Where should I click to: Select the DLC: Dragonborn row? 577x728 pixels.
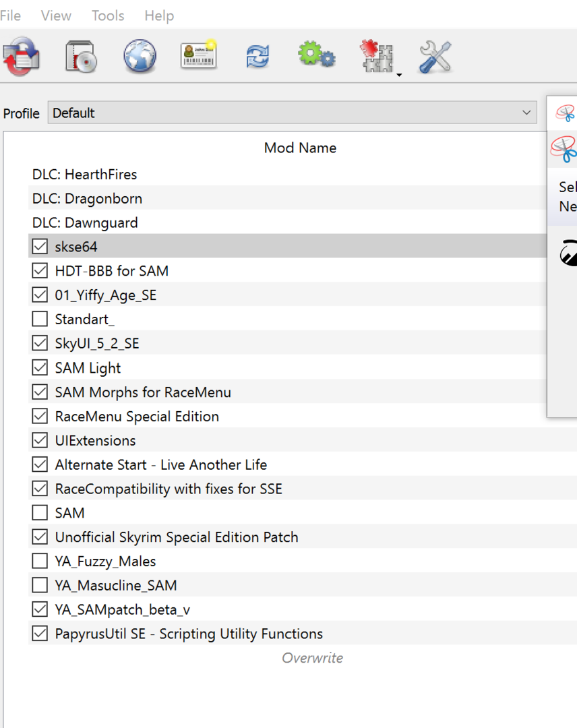tap(287, 198)
